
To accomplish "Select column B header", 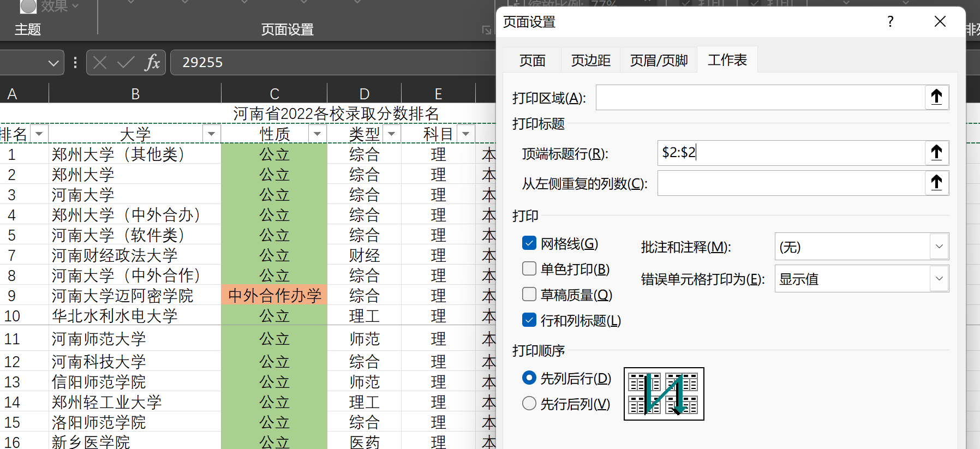I will point(135,93).
